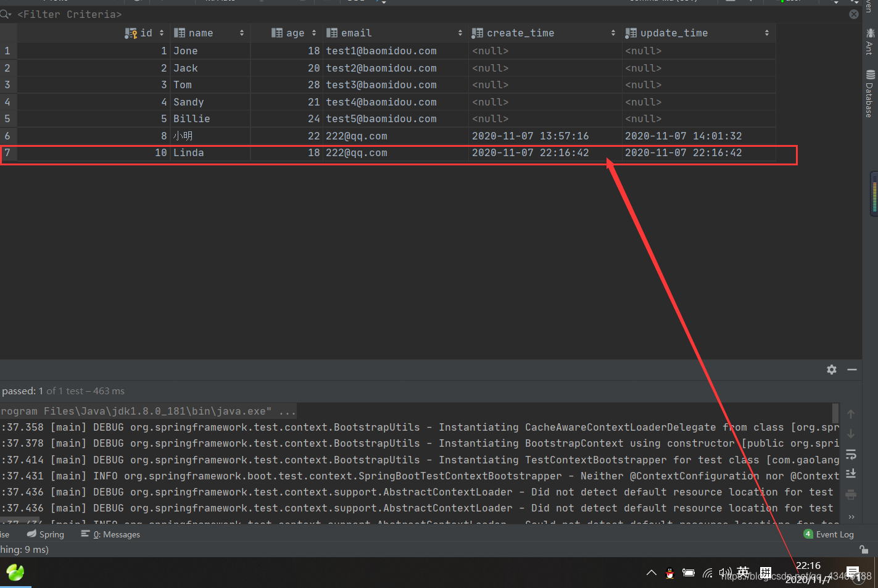This screenshot has height=588, width=878.
Task: Click the console up arrow icon
Action: click(x=851, y=414)
